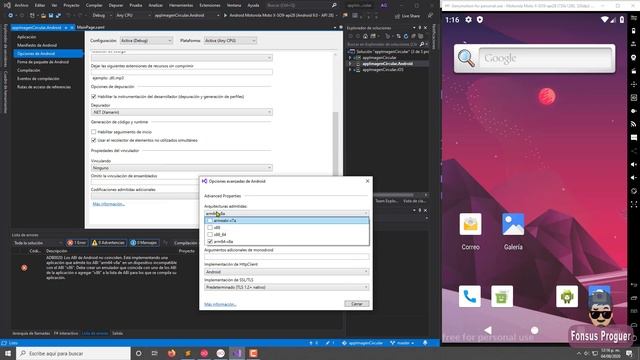Expand appImagenCircular.Android project node

(350, 64)
